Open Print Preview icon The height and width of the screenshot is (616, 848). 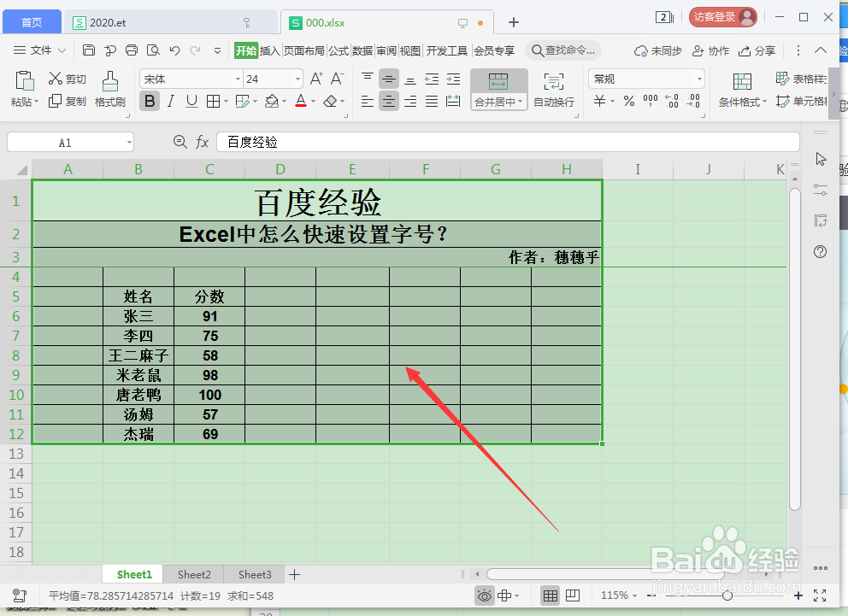[153, 50]
